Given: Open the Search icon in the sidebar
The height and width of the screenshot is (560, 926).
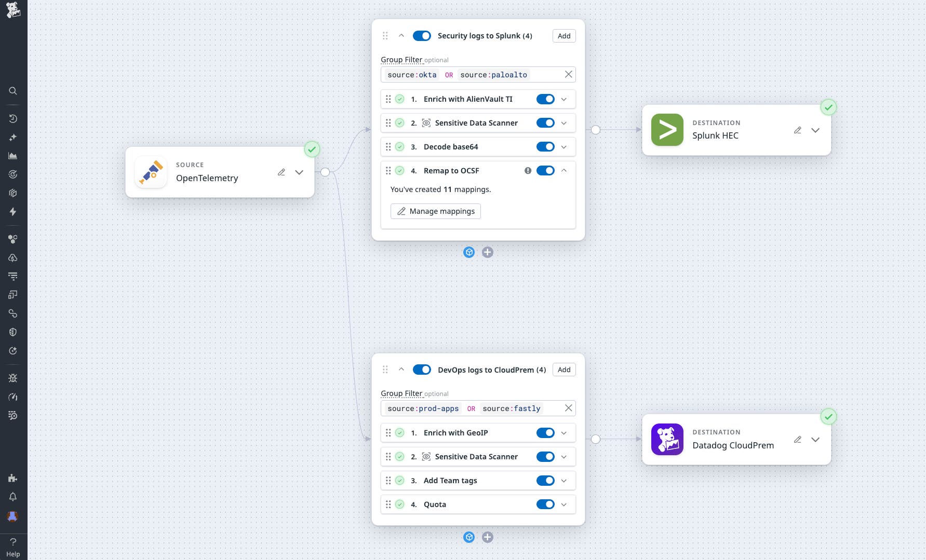Looking at the screenshot, I should 12,91.
